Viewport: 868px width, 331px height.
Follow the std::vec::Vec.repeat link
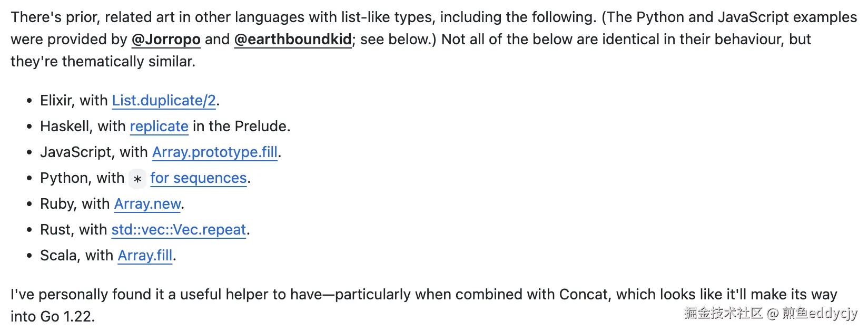pos(179,230)
